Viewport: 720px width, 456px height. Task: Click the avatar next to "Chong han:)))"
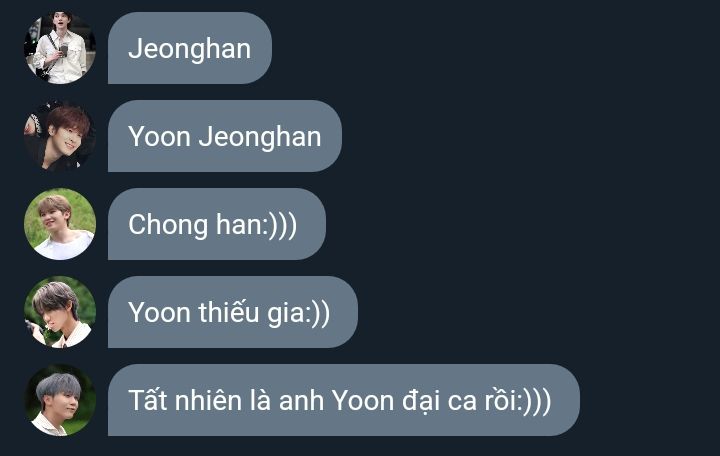tap(60, 224)
